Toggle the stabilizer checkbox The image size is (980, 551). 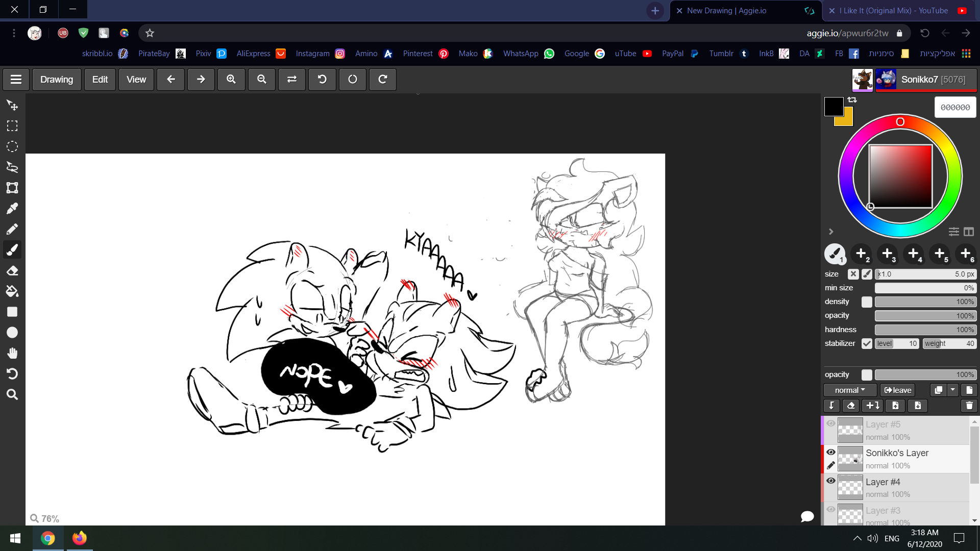[x=867, y=343]
